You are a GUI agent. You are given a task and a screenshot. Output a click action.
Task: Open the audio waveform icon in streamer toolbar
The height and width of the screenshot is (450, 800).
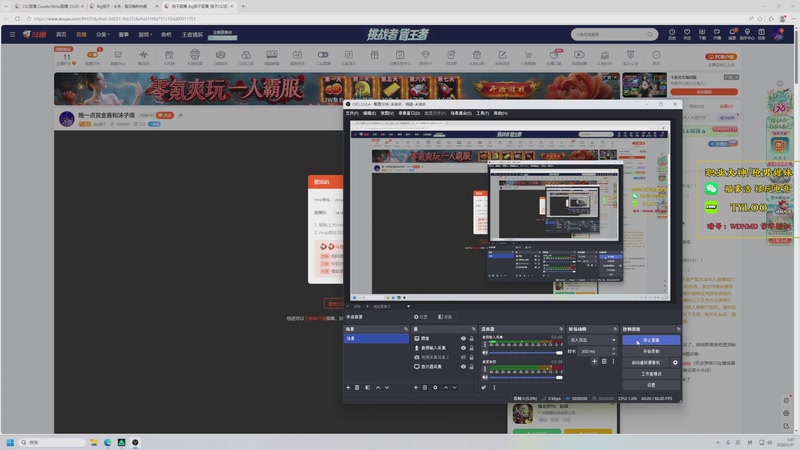point(143,57)
